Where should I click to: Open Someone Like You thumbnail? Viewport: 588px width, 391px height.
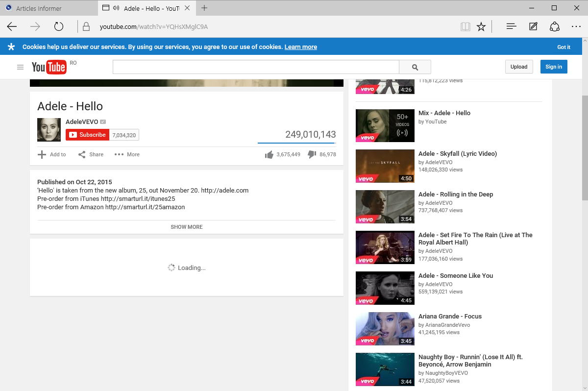point(386,288)
